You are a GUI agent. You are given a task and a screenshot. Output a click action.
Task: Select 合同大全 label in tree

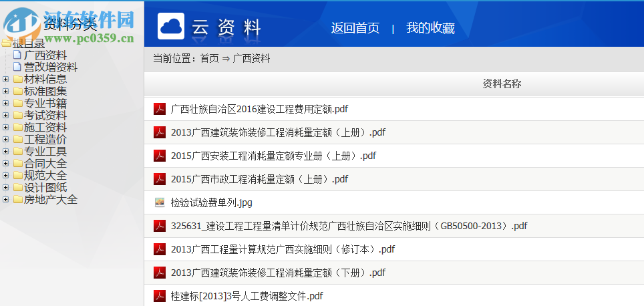pos(45,164)
